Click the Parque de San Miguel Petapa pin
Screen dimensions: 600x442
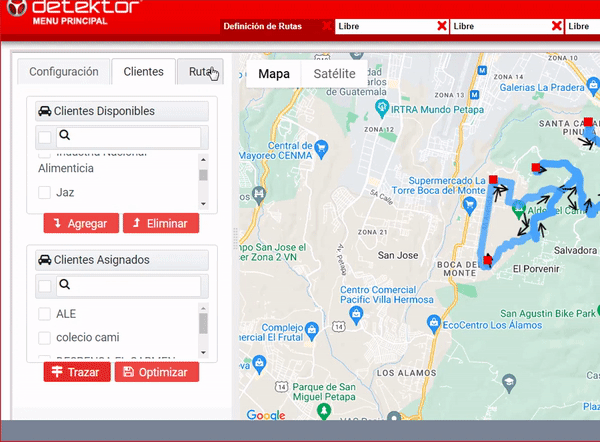[324, 411]
